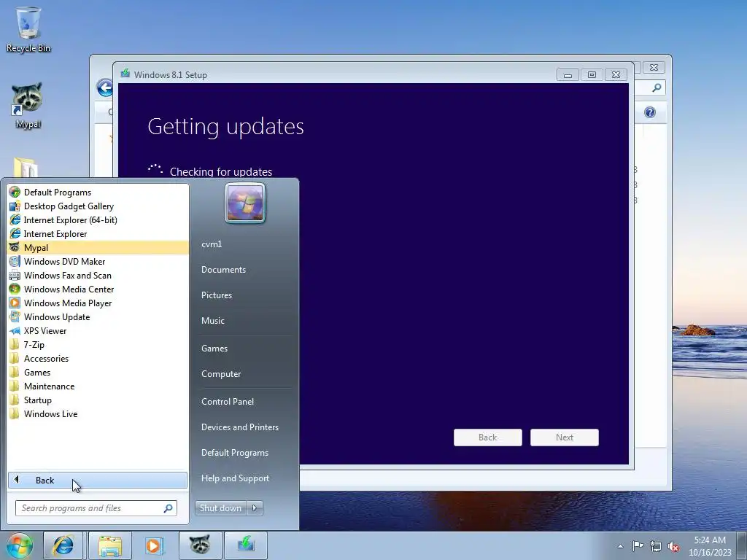Open the Recycle Bin desktop icon

28,29
